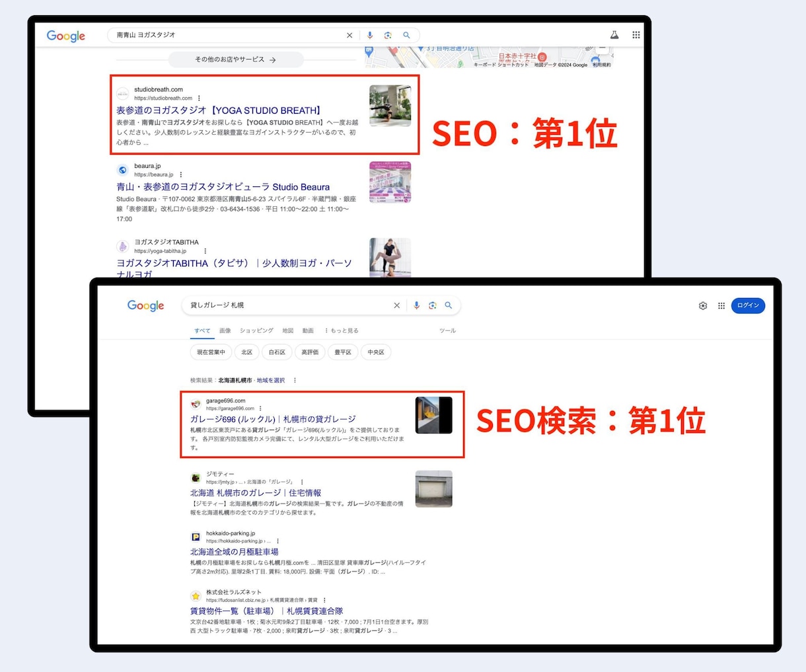Switch to the ショッピング tab
Screen dimensions: 806x672
[x=256, y=330]
